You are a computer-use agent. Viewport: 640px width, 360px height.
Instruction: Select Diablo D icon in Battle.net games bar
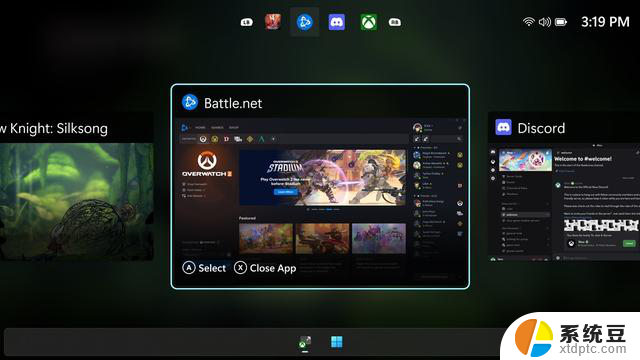[x=226, y=139]
